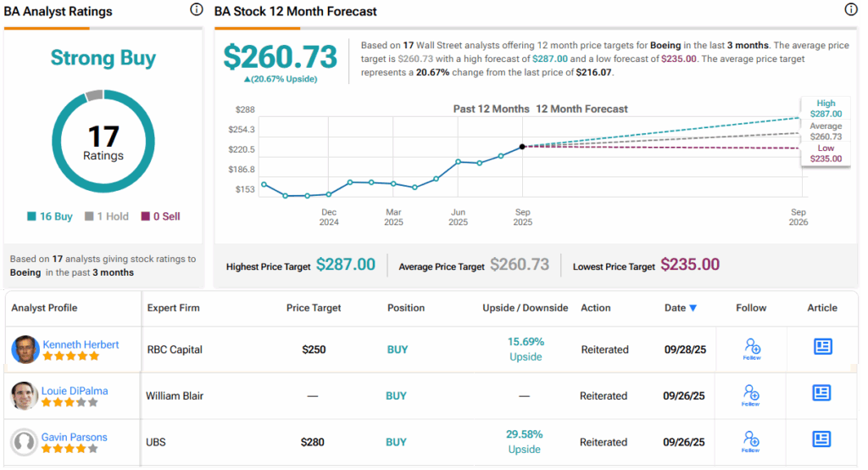Follow analyst Gavin Parsons

pyautogui.click(x=751, y=442)
